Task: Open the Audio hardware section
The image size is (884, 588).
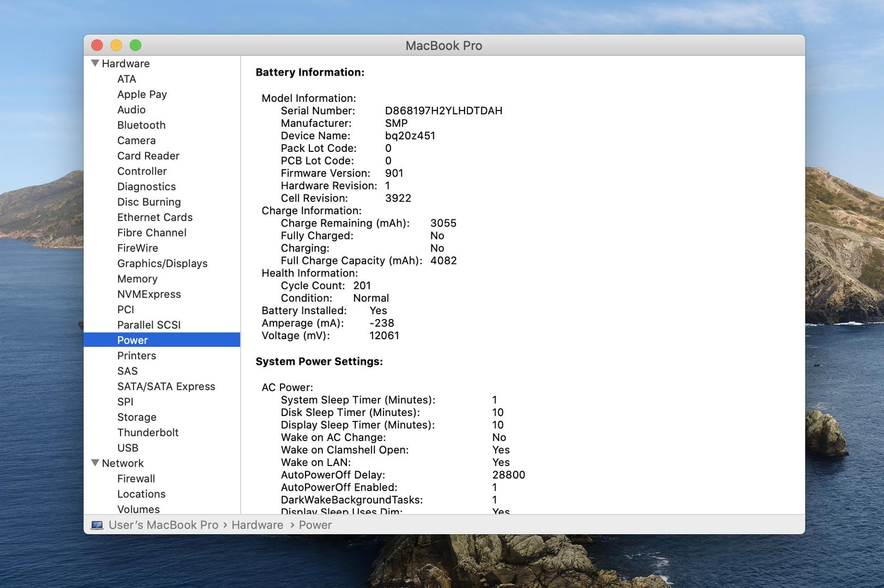Action: tap(131, 109)
